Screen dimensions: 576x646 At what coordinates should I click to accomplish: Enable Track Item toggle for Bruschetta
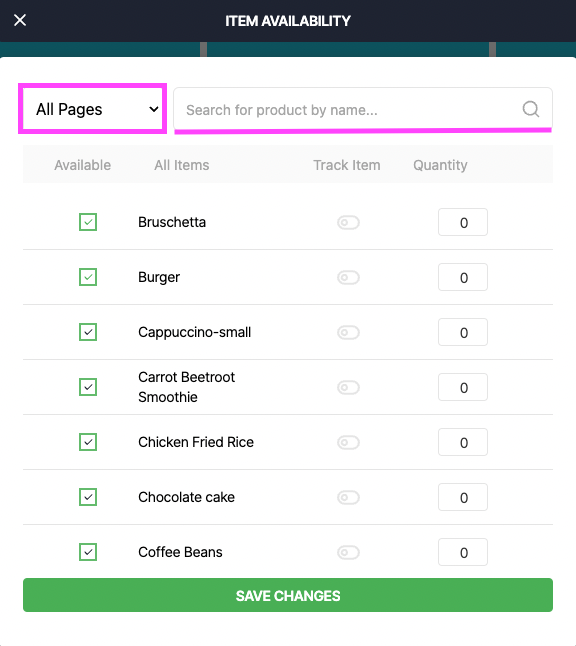click(348, 222)
